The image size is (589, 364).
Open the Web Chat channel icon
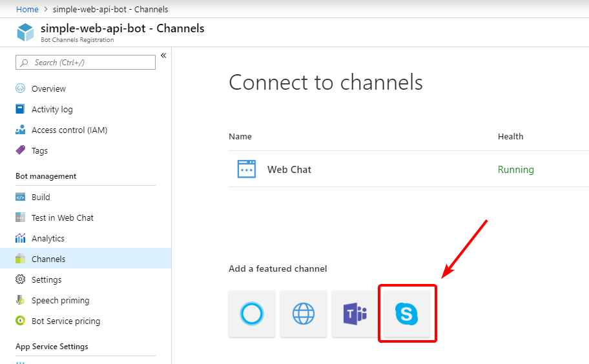coord(247,169)
